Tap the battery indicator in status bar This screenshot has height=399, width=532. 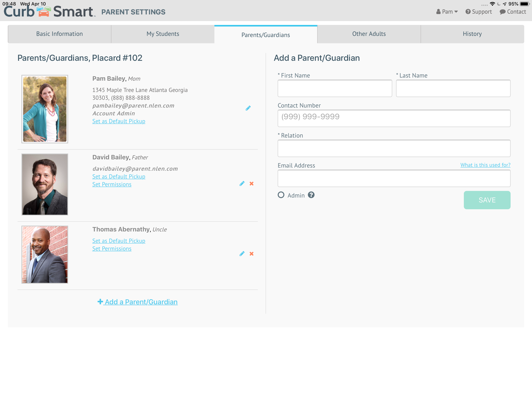coord(525,4)
